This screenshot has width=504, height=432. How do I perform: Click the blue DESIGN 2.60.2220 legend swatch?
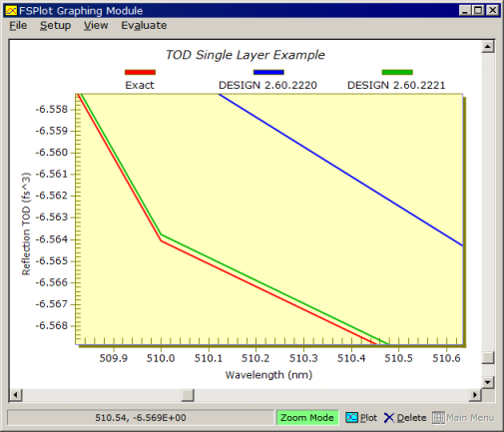(x=268, y=72)
